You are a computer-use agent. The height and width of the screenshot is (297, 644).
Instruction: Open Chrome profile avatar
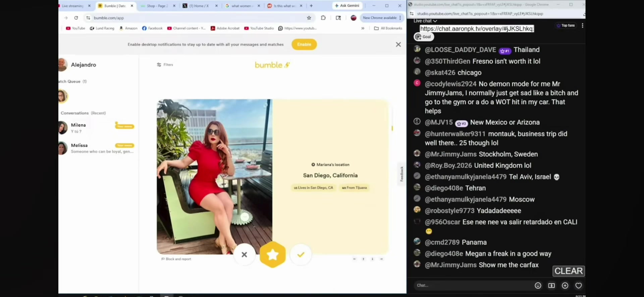click(354, 18)
